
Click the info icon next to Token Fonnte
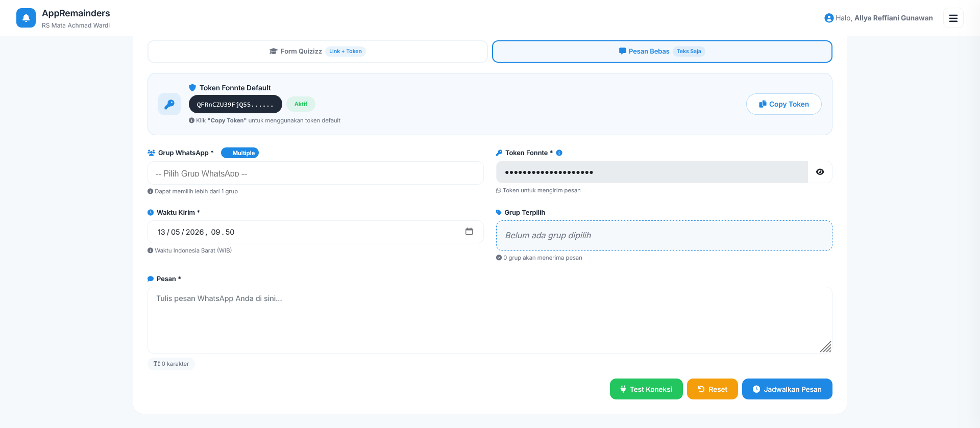(x=559, y=153)
